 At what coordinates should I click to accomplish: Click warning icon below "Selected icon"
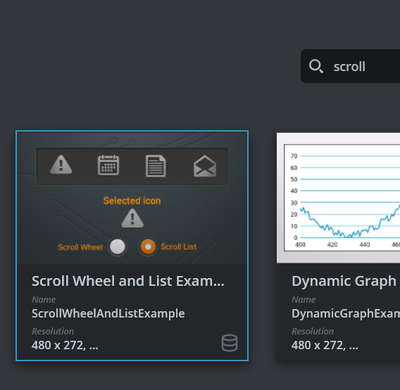coord(132,218)
